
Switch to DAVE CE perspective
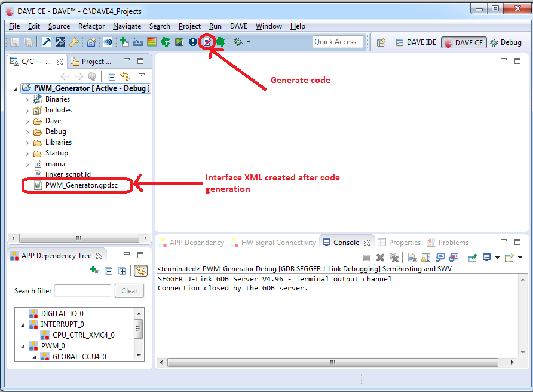click(x=464, y=42)
